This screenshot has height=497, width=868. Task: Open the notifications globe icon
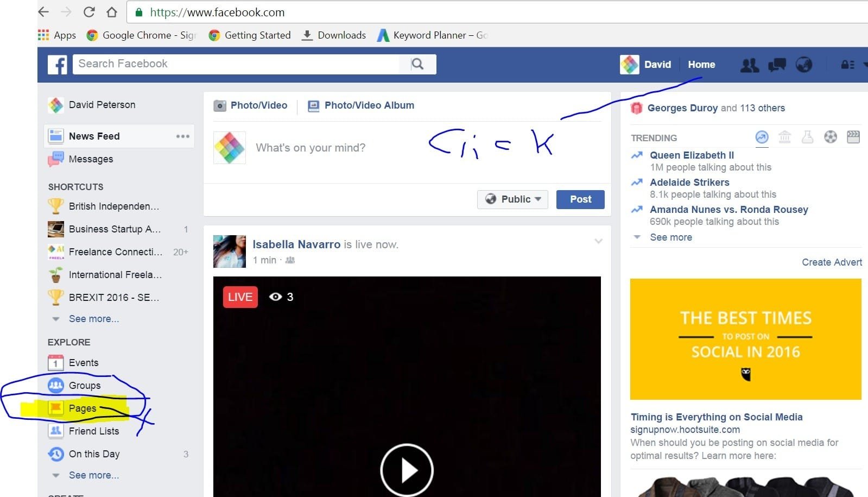click(x=804, y=65)
